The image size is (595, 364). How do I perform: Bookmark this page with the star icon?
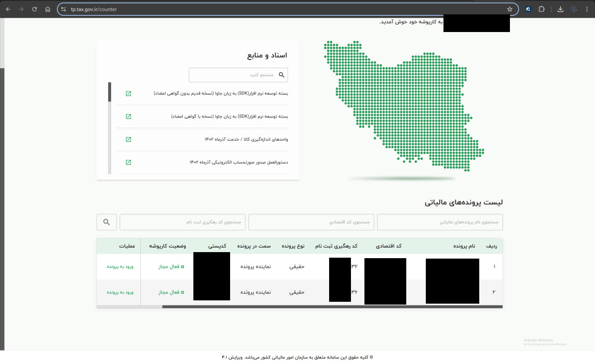(509, 9)
